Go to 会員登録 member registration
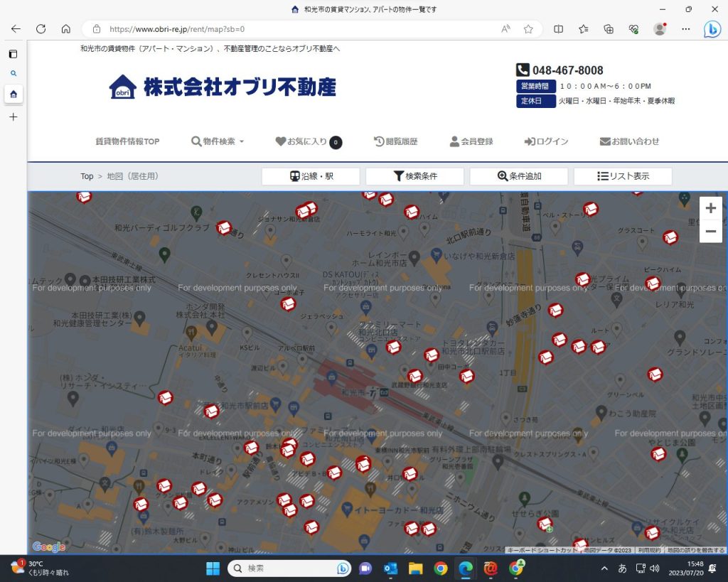The width and height of the screenshot is (728, 582). [471, 141]
